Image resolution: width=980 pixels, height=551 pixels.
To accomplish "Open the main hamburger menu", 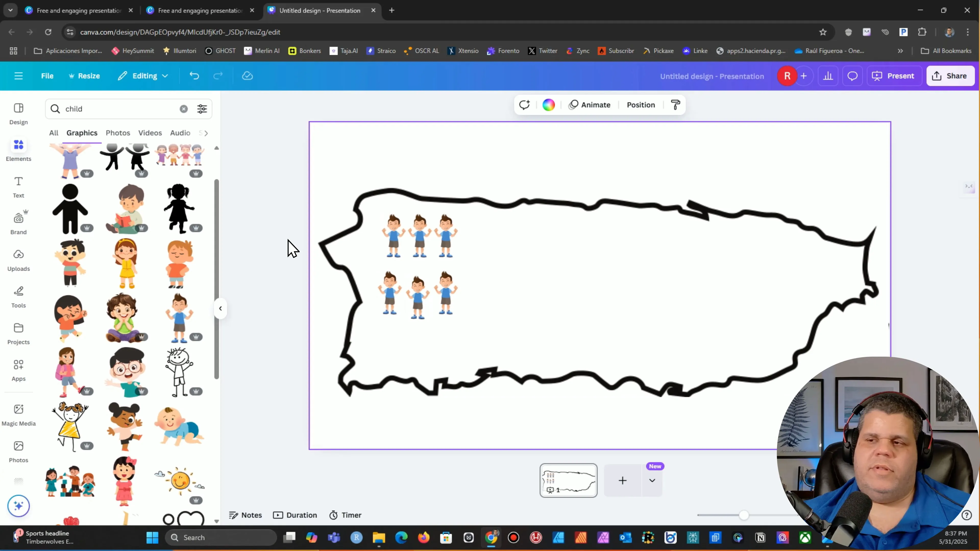I will click(x=18, y=76).
